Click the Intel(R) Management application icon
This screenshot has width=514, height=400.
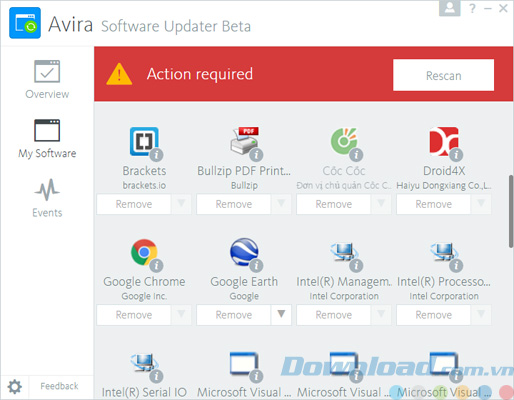coord(344,252)
